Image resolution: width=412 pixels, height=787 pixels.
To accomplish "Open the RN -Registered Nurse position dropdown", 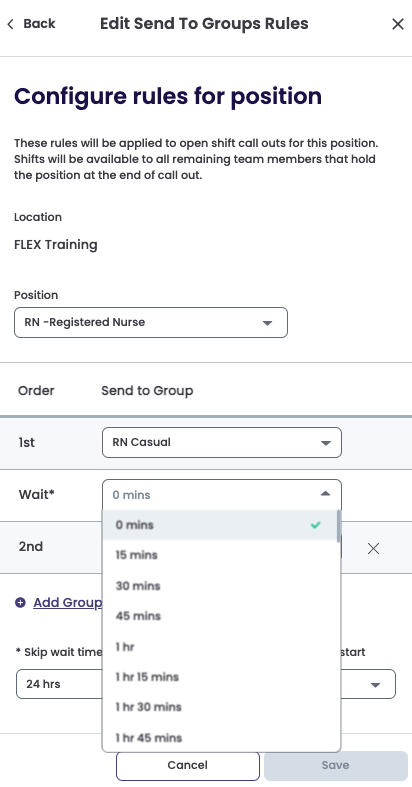I will [x=151, y=322].
